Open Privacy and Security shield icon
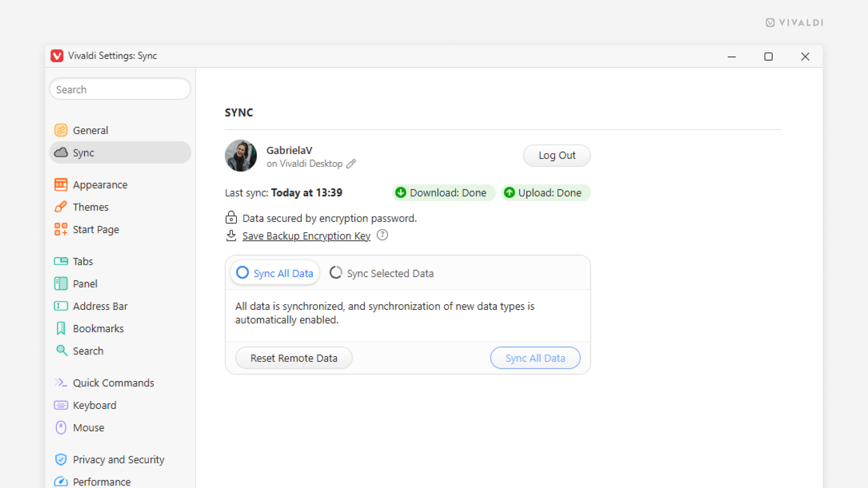868x488 pixels. click(61, 460)
